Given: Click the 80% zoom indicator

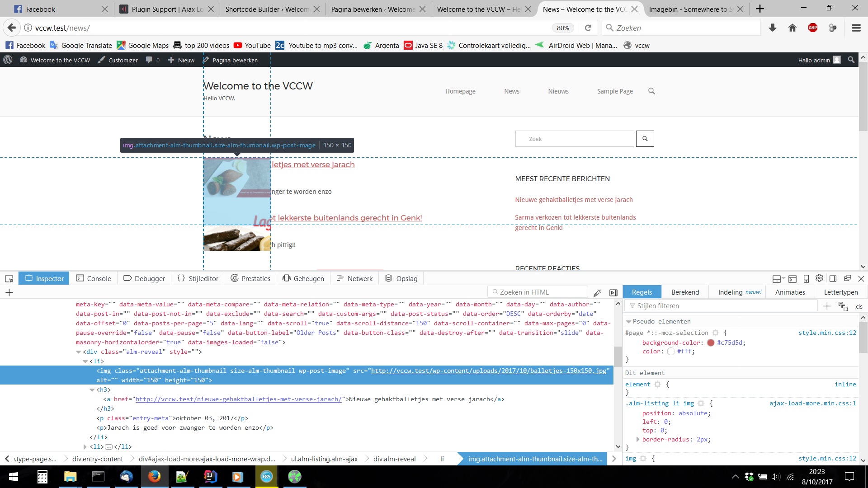Looking at the screenshot, I should coord(563,28).
